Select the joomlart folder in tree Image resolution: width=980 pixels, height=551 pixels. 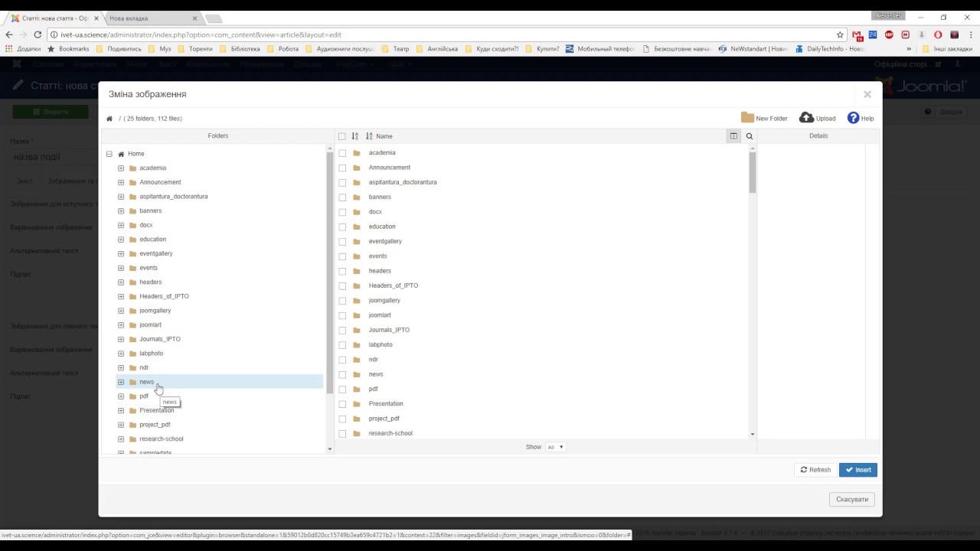point(151,324)
